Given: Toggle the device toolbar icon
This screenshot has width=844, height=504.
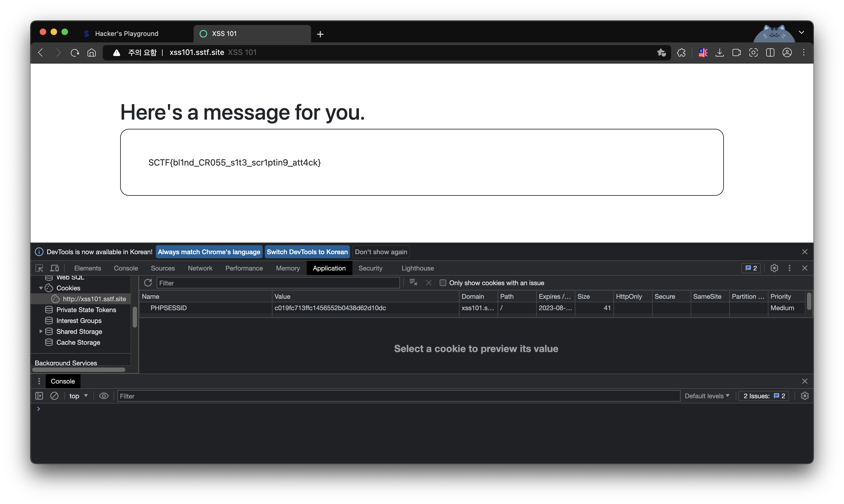Looking at the screenshot, I should coord(55,268).
